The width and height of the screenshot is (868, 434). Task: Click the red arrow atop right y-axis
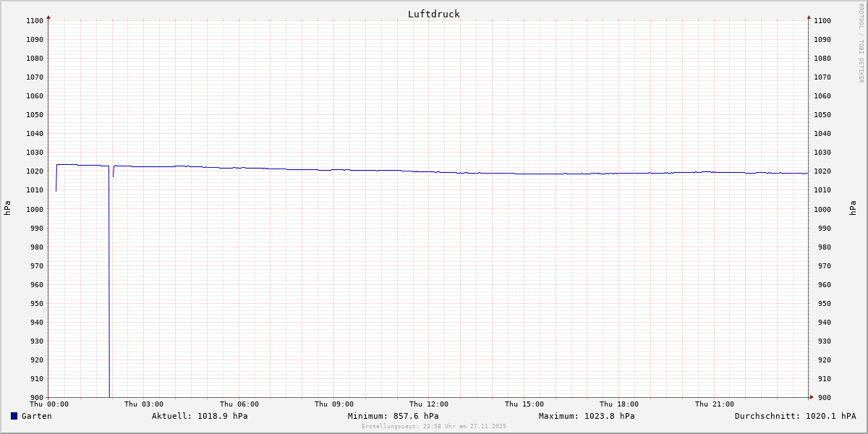tap(809, 16)
